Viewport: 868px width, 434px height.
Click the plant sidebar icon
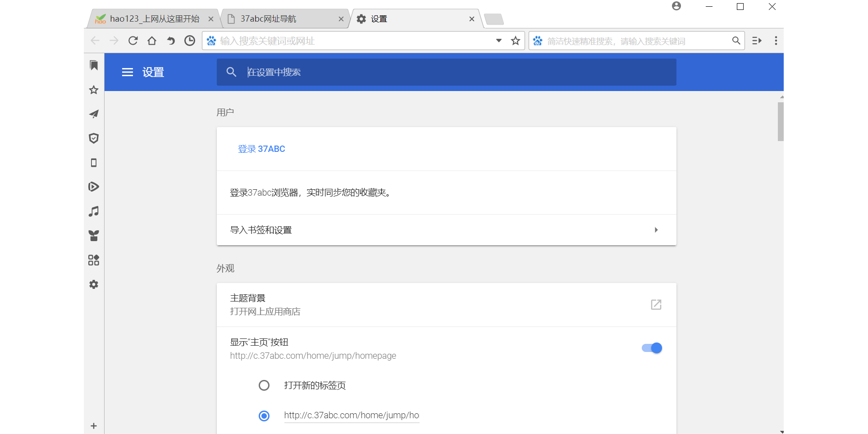[94, 236]
